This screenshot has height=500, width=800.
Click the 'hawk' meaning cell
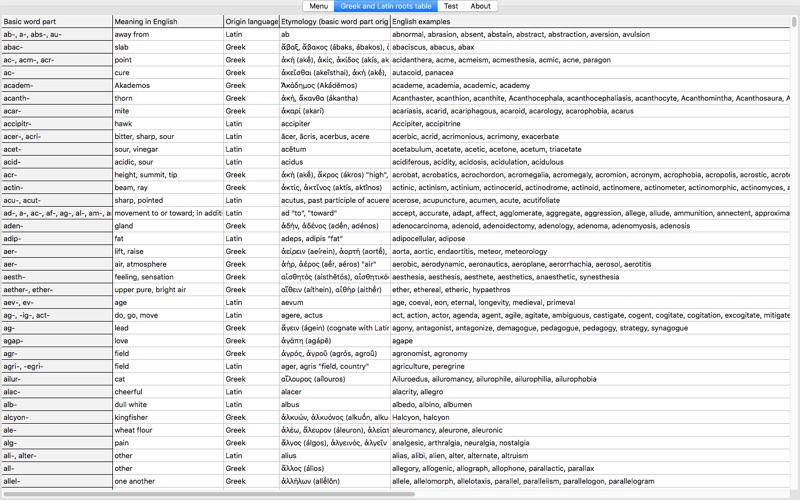(168, 123)
